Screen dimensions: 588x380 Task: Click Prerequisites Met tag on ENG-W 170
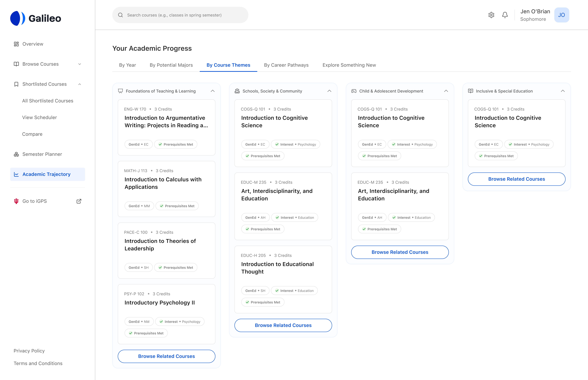click(176, 144)
